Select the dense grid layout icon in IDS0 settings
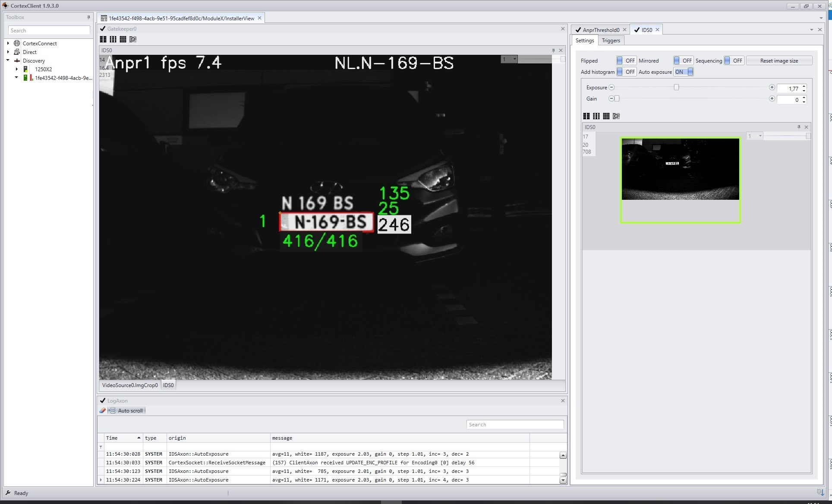Image resolution: width=832 pixels, height=504 pixels. [606, 116]
